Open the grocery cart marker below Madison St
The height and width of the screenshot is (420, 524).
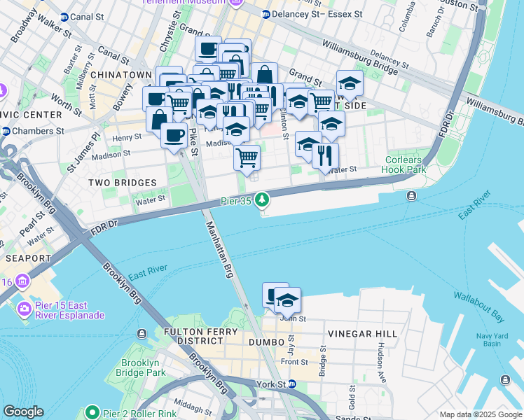click(247, 158)
